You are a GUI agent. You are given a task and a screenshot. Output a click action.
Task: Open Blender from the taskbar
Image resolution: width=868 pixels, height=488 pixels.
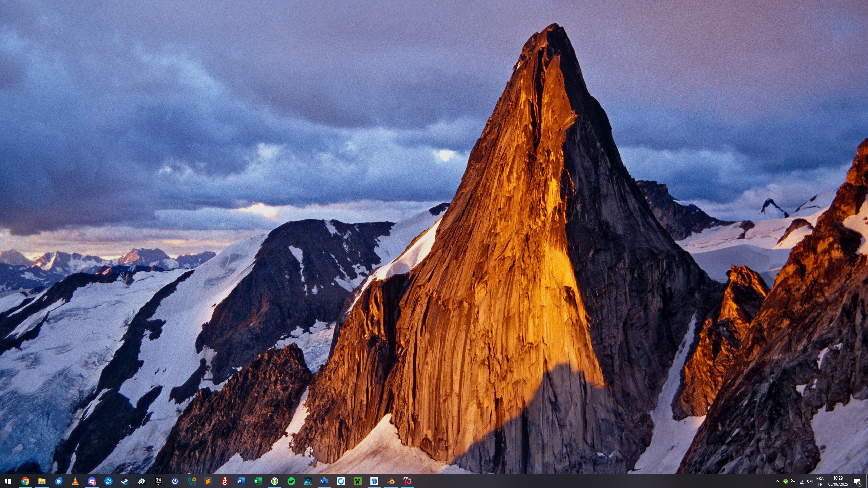pos(391,481)
